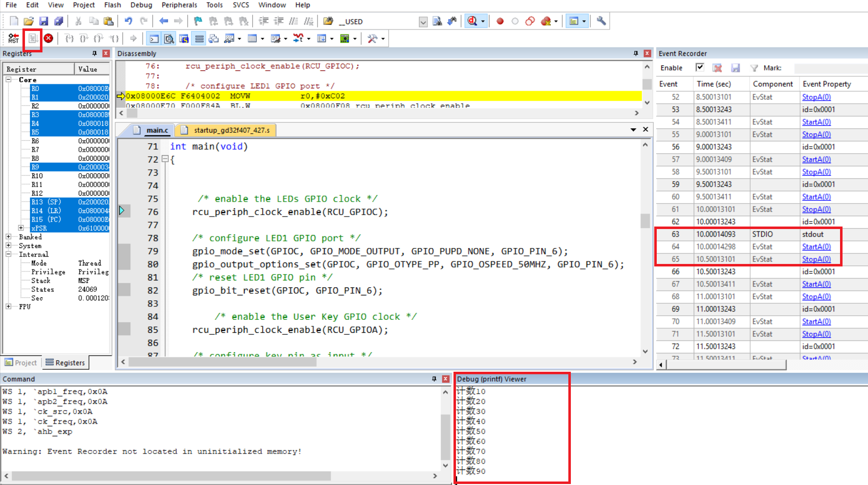The image size is (868, 485).
Task: Open dropdown next to Watch windows
Action: (x=239, y=38)
